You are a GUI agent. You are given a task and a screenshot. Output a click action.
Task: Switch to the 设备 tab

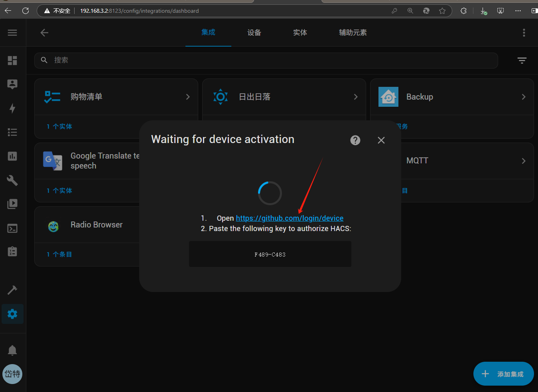(254, 33)
